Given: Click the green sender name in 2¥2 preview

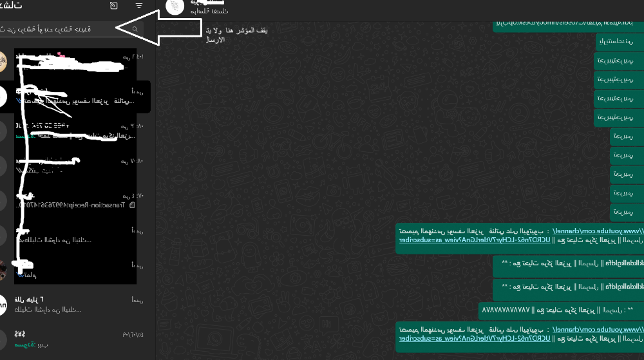Looking at the screenshot, I should 24,345.
